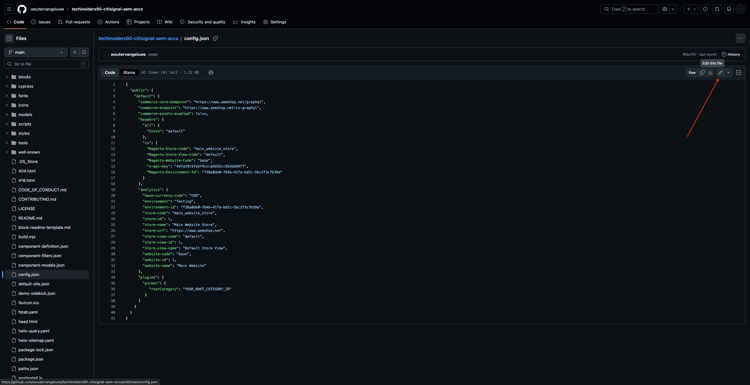Open the notifications inbox icon
Viewport: 750px width, 385px height.
728,9
